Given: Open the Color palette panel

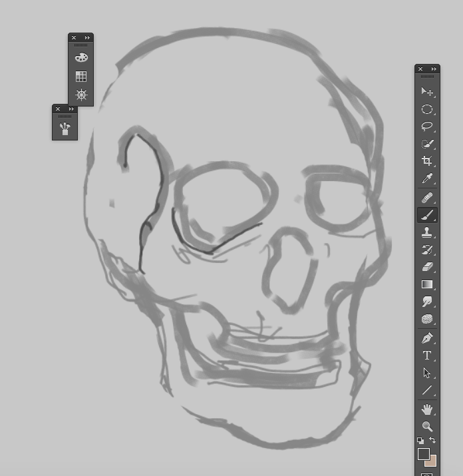Looking at the screenshot, I should pyautogui.click(x=81, y=58).
